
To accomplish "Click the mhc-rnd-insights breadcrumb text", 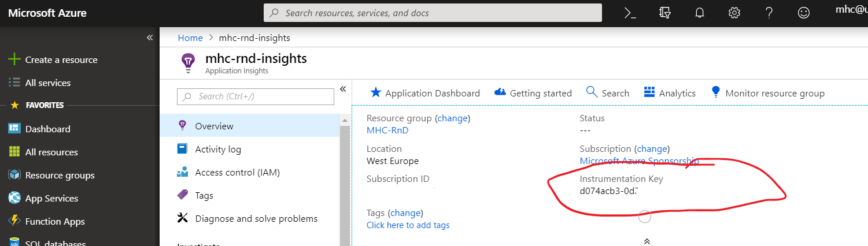I will coord(254,38).
